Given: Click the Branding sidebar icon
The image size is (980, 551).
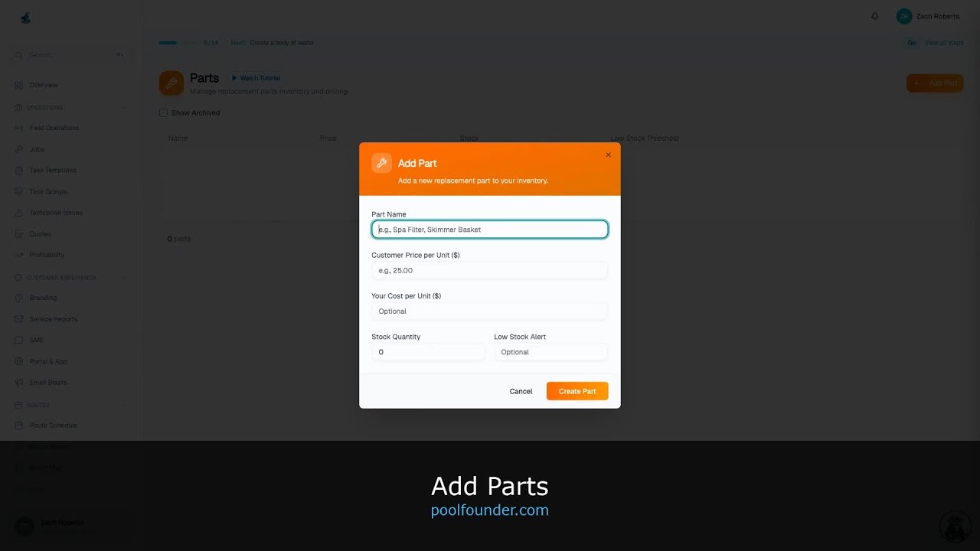Looking at the screenshot, I should [19, 298].
